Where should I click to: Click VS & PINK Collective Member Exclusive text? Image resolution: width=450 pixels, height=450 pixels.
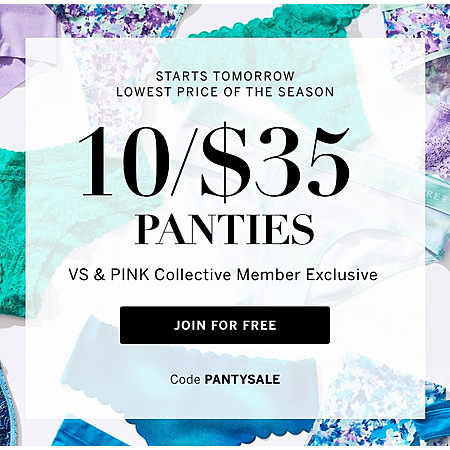pyautogui.click(x=223, y=275)
